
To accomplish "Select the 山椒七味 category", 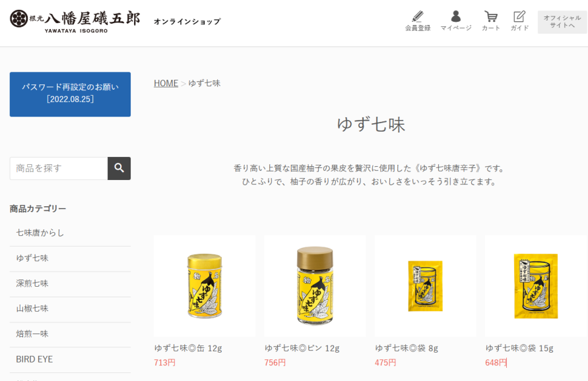I will [x=70, y=309].
